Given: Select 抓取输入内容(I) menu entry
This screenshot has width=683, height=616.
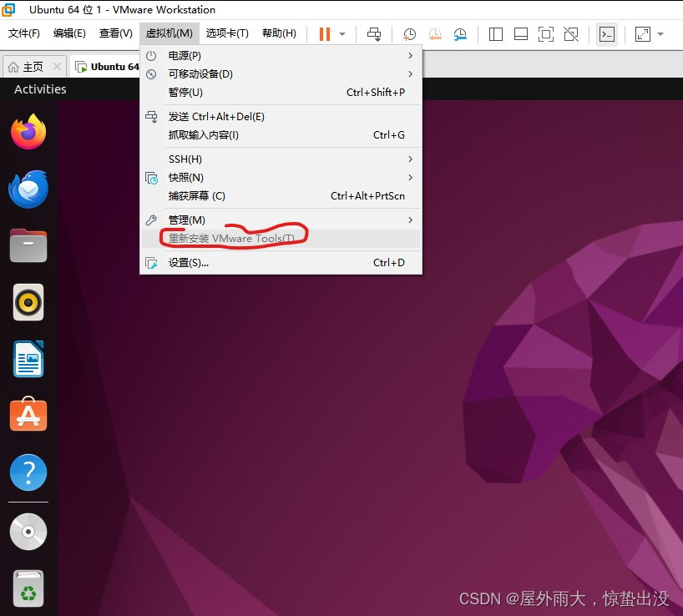Looking at the screenshot, I should (x=281, y=135).
